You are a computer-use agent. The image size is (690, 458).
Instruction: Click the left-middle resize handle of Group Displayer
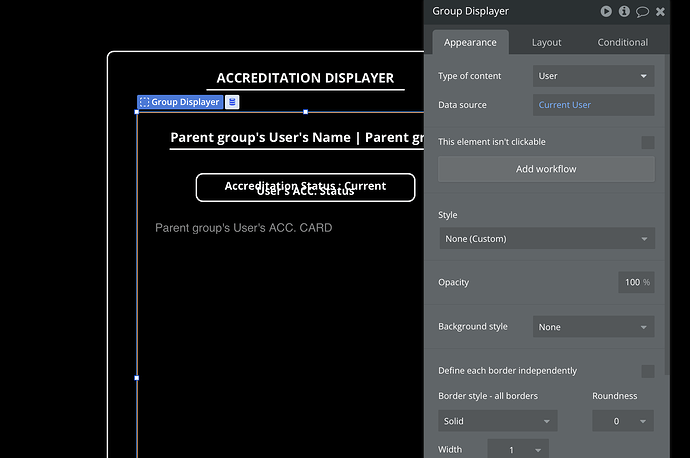coord(136,378)
